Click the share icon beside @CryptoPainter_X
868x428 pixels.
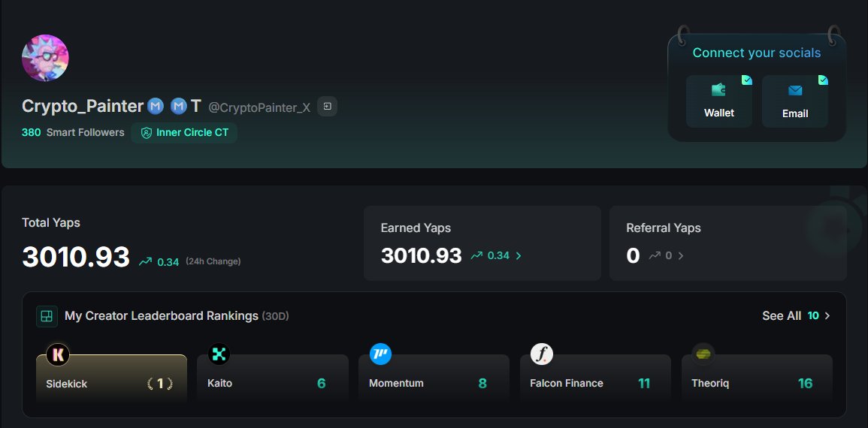(x=327, y=107)
